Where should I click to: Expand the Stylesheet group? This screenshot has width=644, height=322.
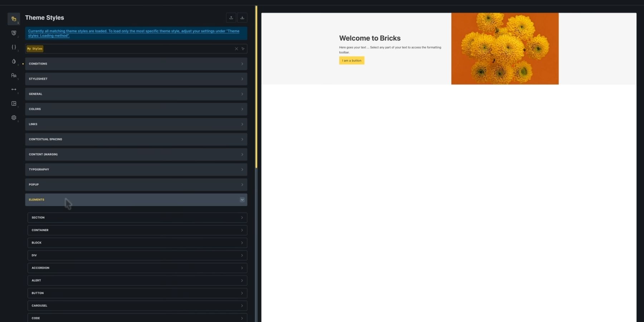pyautogui.click(x=136, y=79)
